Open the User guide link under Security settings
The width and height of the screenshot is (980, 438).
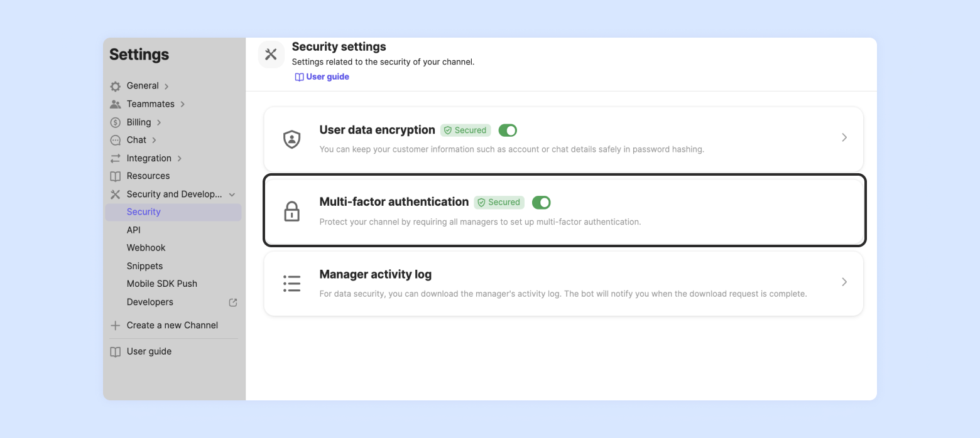322,77
